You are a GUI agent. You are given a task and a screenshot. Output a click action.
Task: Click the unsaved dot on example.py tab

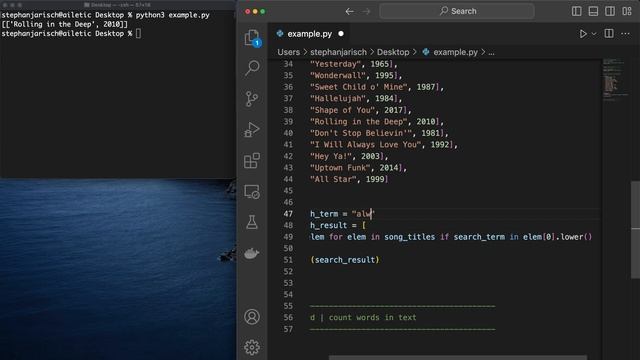pos(341,34)
